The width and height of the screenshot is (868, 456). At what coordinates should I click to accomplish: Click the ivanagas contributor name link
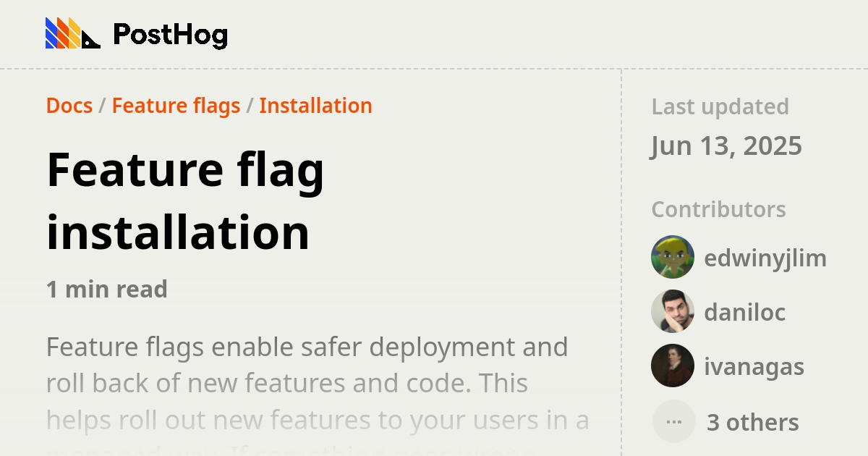(x=754, y=366)
